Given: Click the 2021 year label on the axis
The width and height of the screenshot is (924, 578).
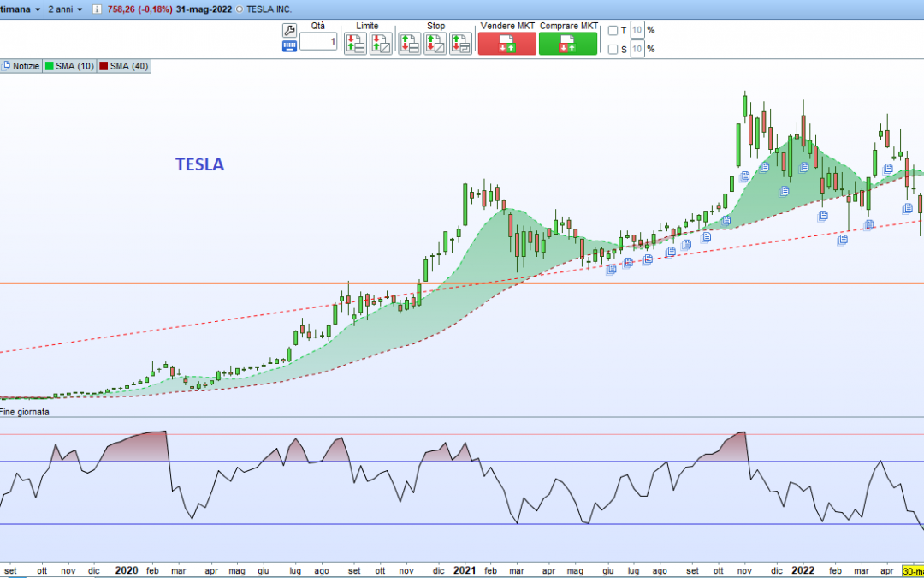Looking at the screenshot, I should point(465,570).
